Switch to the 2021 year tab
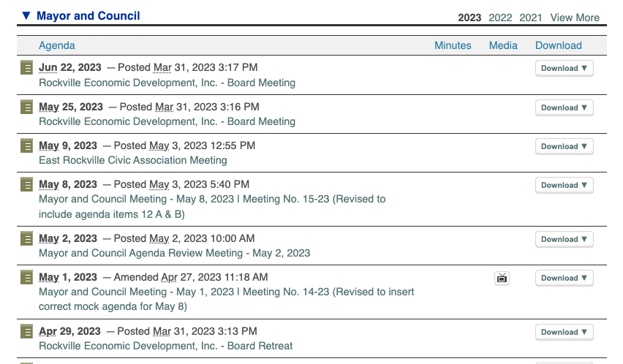623x364 pixels. coord(531,18)
